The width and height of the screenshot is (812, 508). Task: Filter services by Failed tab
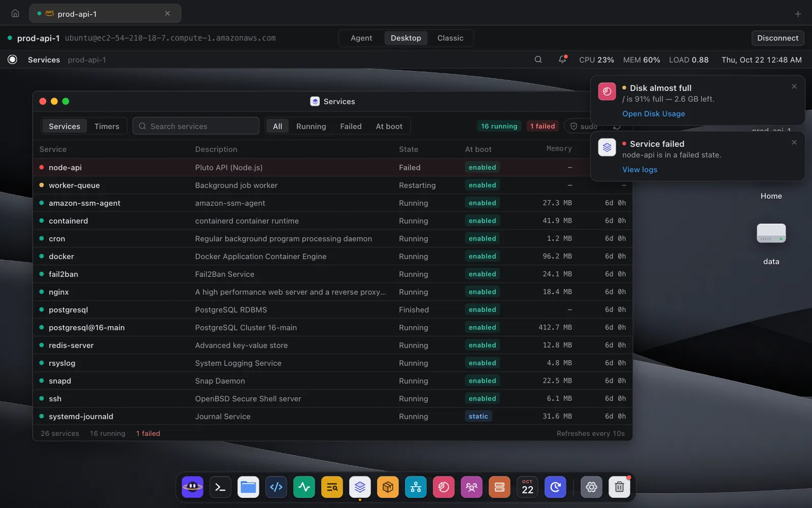coord(351,126)
